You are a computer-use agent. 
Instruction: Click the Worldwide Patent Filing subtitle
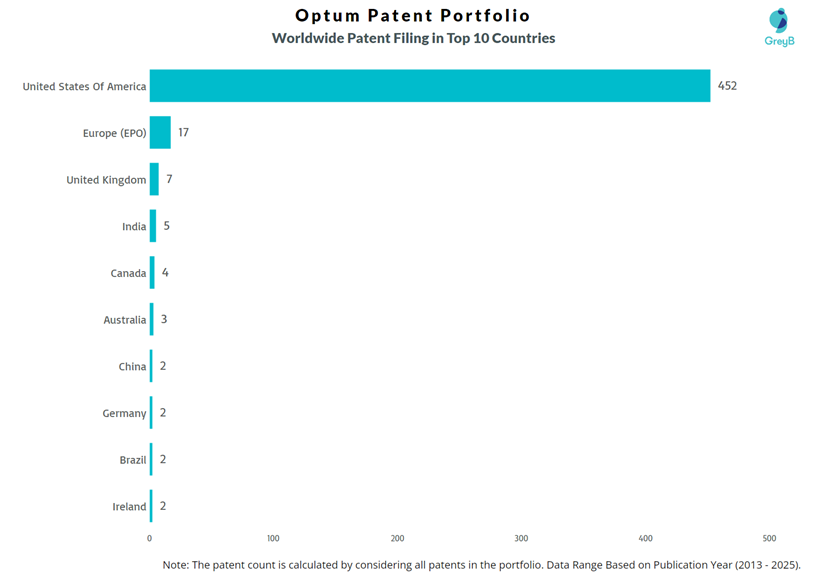[413, 39]
